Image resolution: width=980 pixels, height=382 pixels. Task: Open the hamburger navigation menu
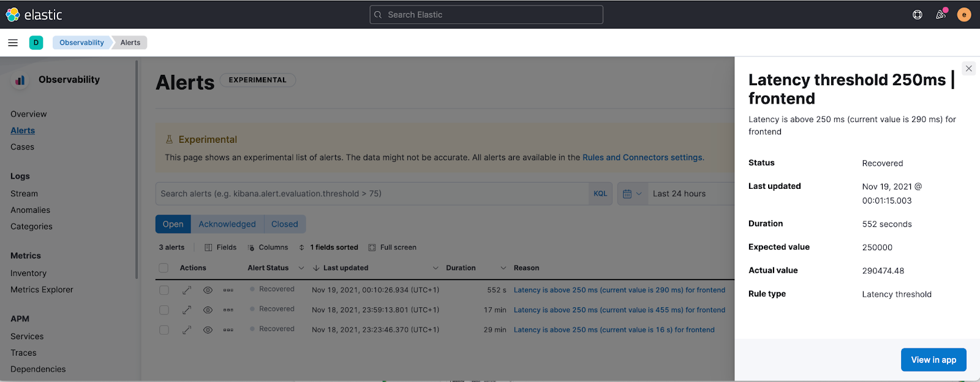click(13, 43)
